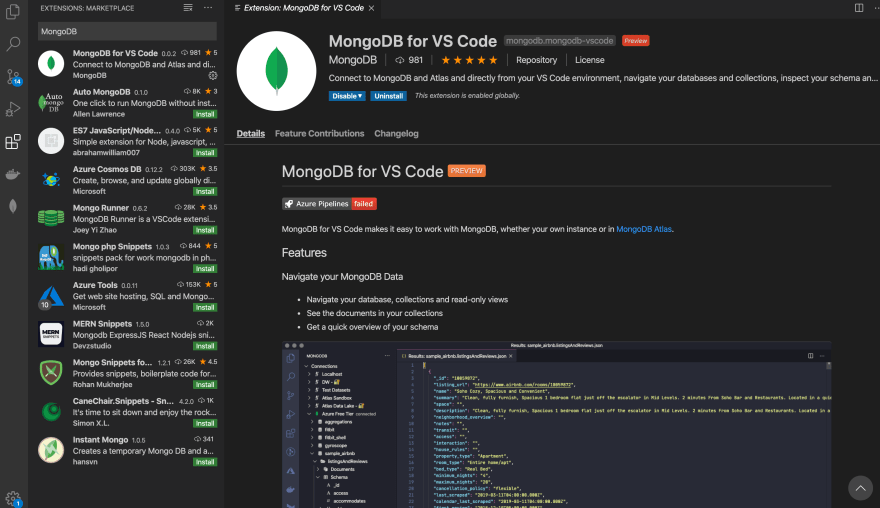Select Mongo Runner extension icon
Viewport: 880px width, 508px height.
pyautogui.click(x=51, y=218)
